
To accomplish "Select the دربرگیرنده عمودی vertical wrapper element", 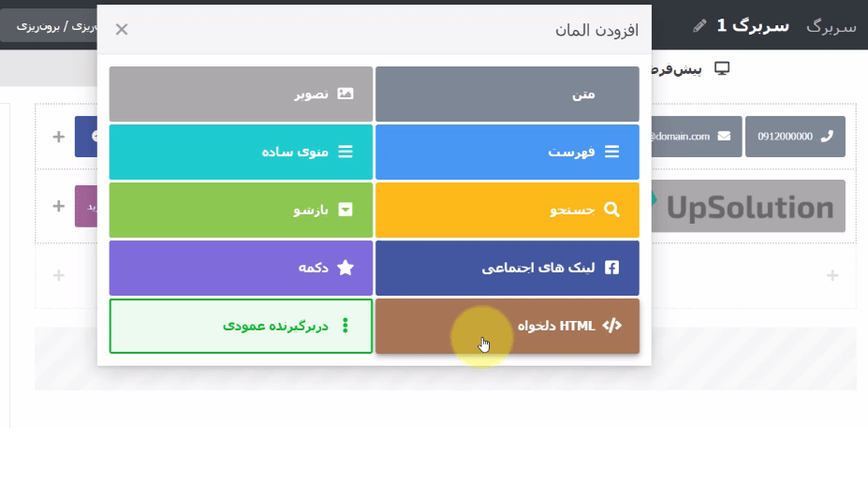I will click(x=241, y=326).
